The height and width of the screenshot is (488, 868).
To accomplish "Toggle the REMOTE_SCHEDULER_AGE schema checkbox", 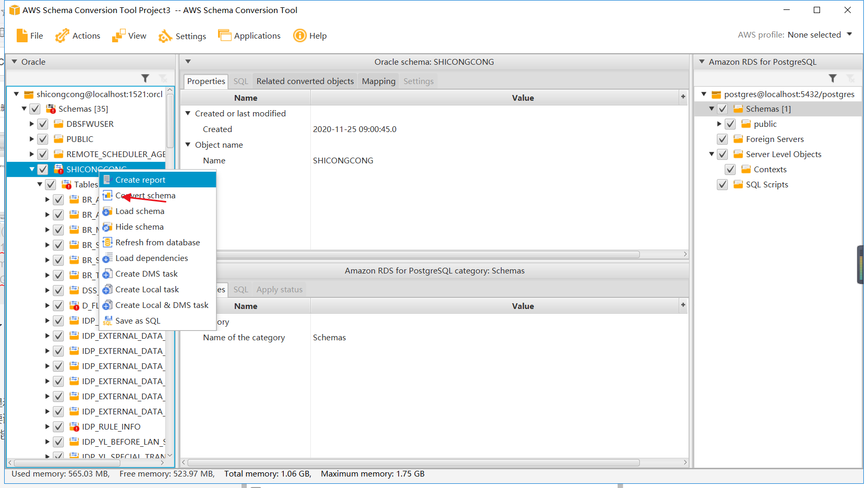I will [x=43, y=154].
